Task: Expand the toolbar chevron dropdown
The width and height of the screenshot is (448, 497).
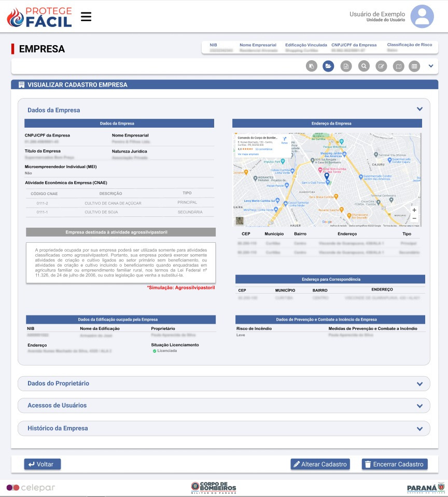Action: (x=430, y=66)
